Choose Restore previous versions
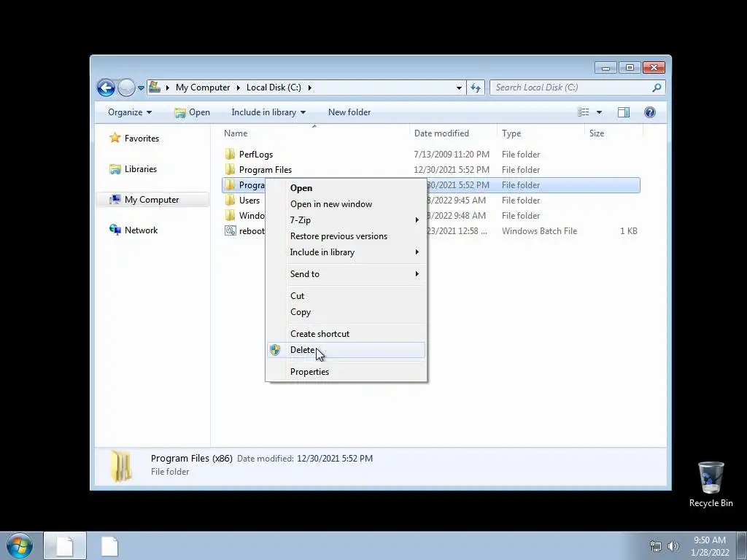The height and width of the screenshot is (560, 747). tap(346, 236)
